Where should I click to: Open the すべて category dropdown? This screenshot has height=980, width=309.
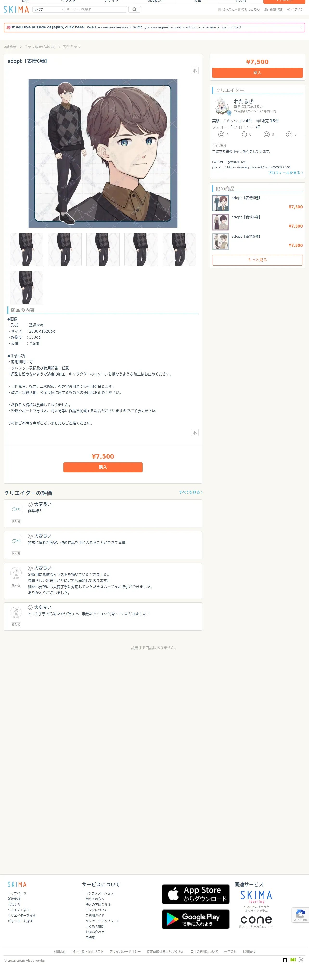[48, 10]
